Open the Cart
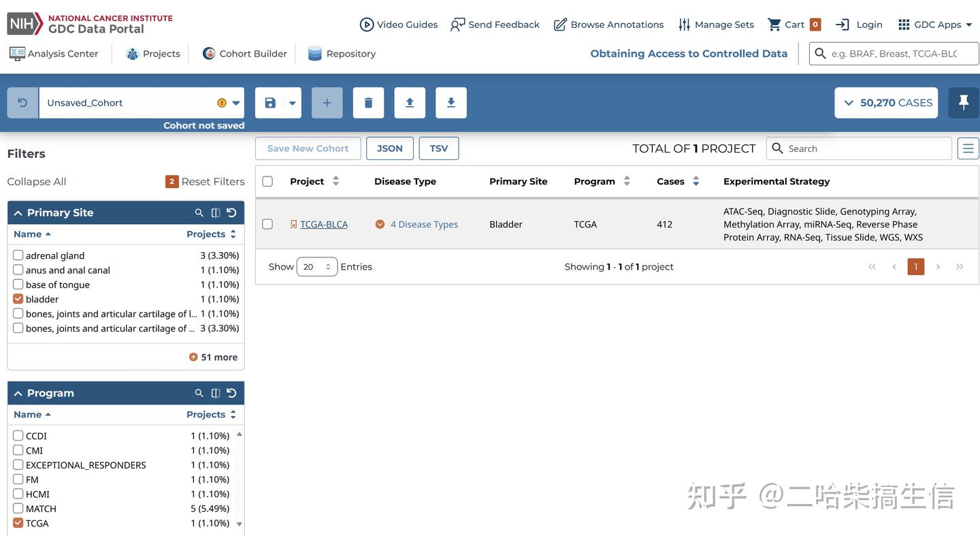The image size is (980, 536). pos(794,25)
